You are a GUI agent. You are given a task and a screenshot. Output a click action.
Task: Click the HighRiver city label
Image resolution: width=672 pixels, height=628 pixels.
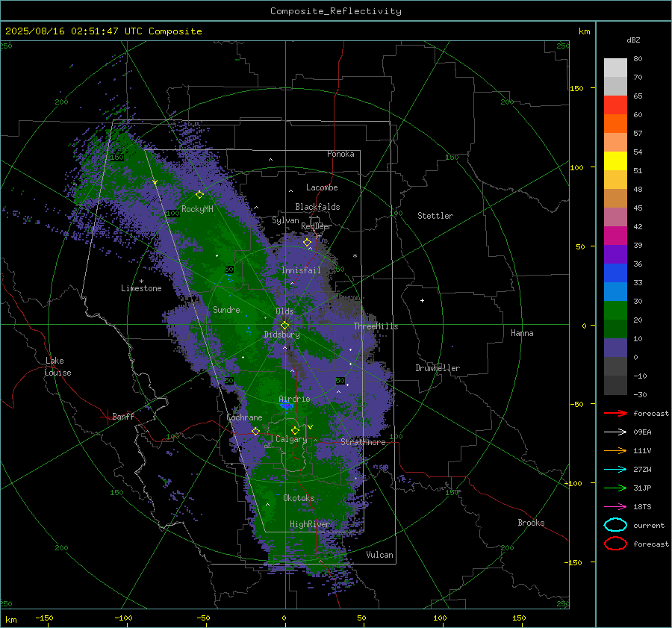(x=310, y=524)
